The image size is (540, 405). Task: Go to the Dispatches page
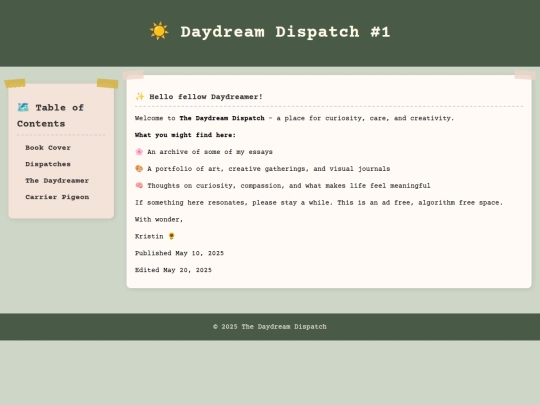48,164
